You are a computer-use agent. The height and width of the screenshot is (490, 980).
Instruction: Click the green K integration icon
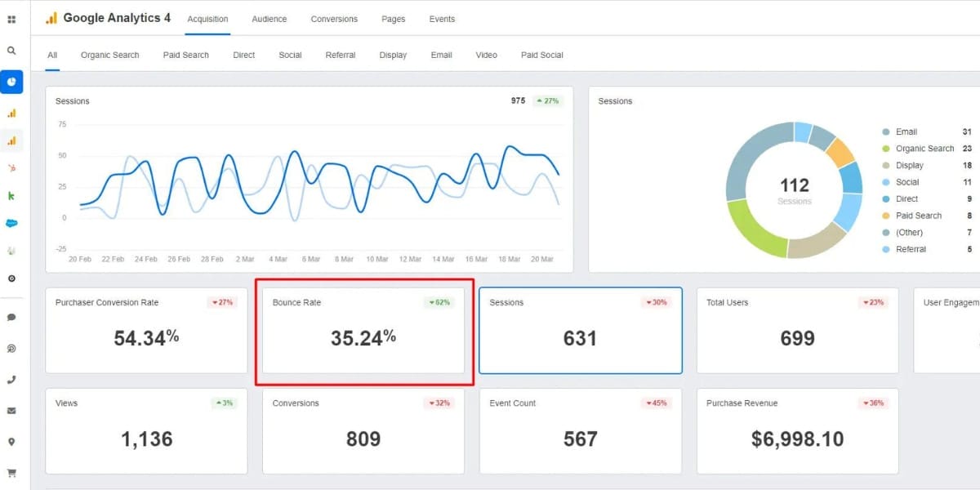pyautogui.click(x=11, y=195)
